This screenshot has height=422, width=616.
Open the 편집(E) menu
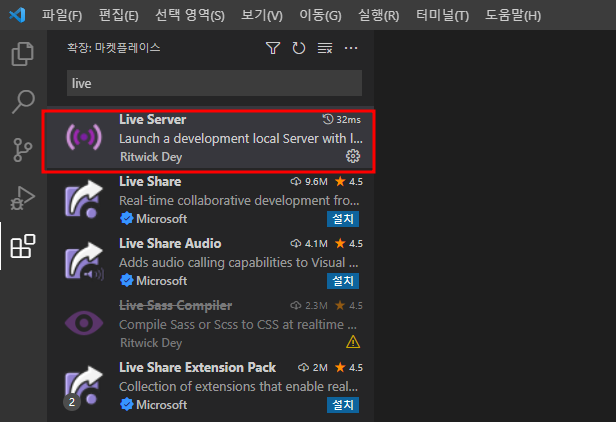(119, 15)
